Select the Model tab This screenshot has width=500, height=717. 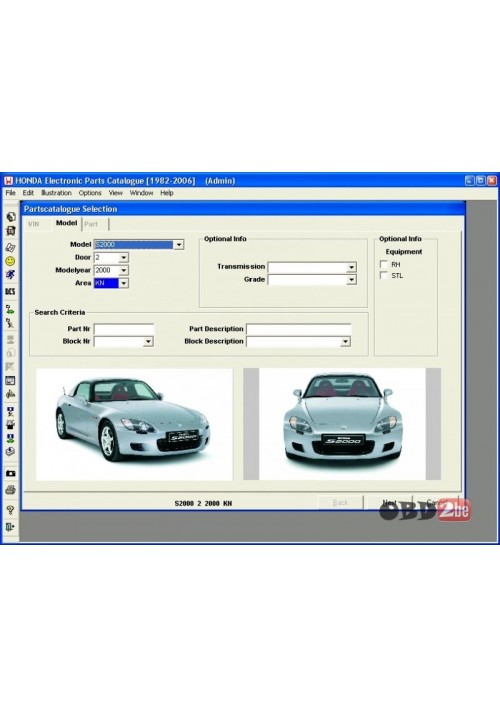pyautogui.click(x=66, y=223)
